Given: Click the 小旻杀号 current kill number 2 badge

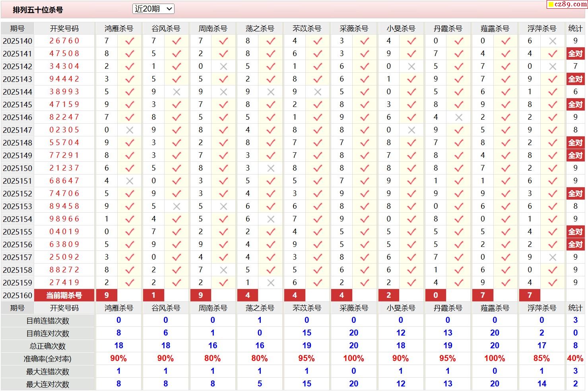Looking at the screenshot, I should 389,295.
